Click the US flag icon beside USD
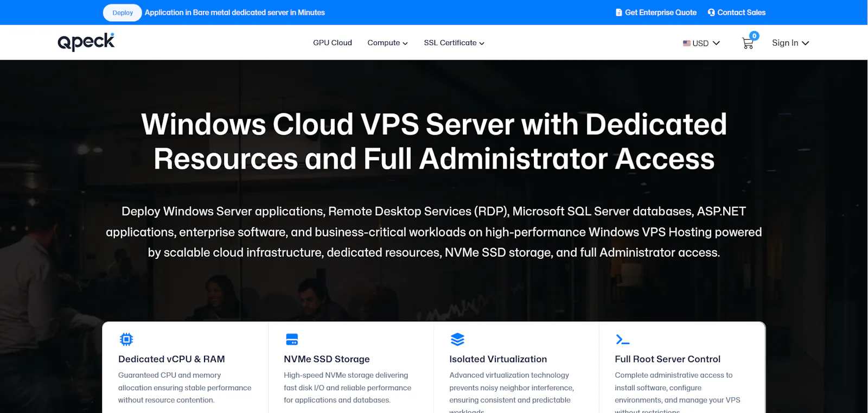Image resolution: width=868 pixels, height=413 pixels. click(x=687, y=43)
